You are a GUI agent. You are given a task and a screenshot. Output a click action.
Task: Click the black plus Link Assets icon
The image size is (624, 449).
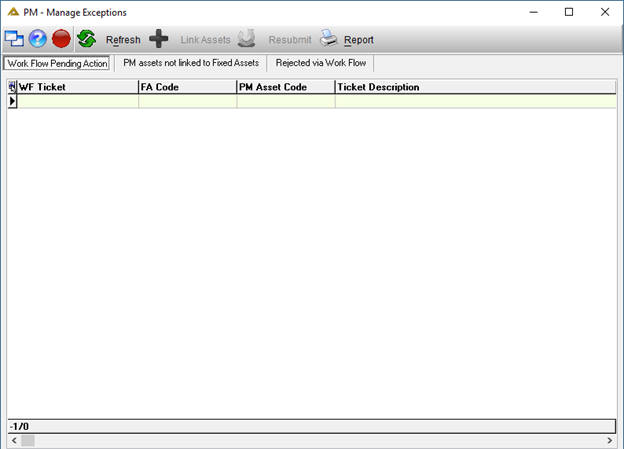pos(158,39)
